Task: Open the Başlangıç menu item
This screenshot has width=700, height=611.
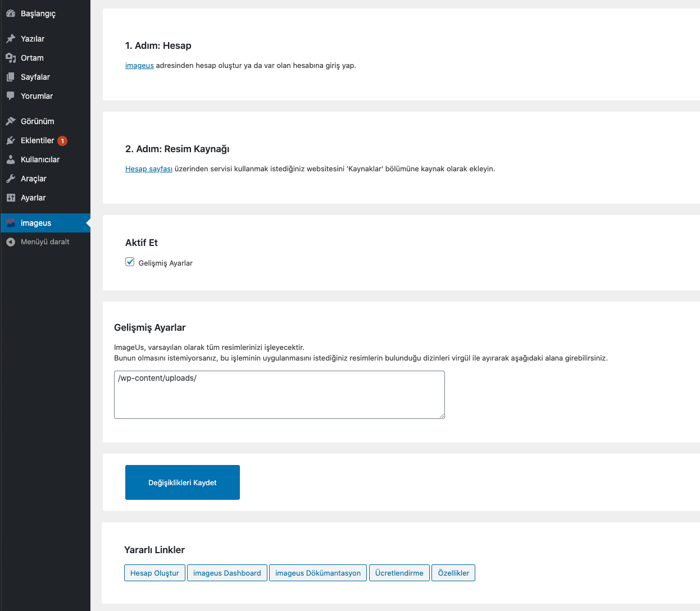Action: tap(45, 13)
